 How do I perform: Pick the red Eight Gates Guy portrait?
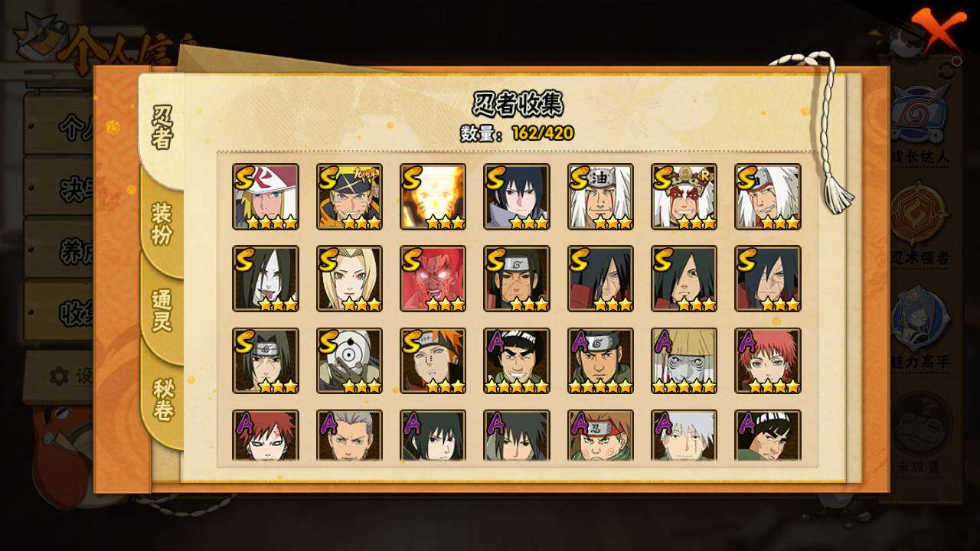click(x=433, y=279)
